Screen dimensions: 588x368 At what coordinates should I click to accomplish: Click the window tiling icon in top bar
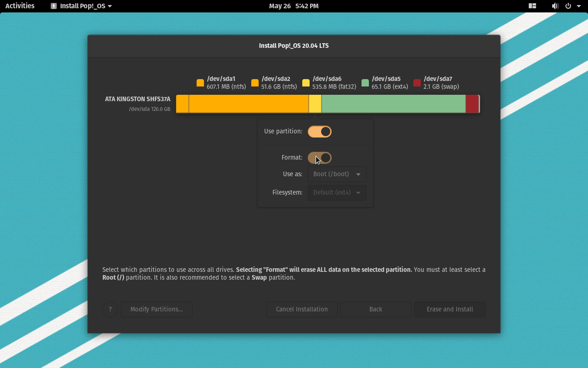point(532,6)
